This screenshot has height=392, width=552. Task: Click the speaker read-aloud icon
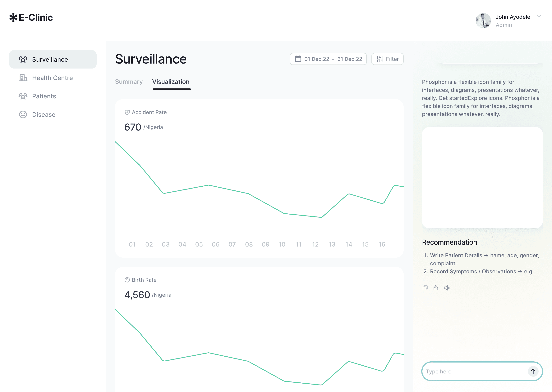click(447, 288)
